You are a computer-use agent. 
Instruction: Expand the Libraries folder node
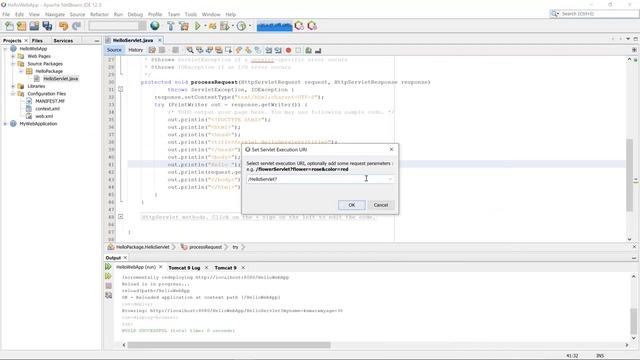point(13,86)
